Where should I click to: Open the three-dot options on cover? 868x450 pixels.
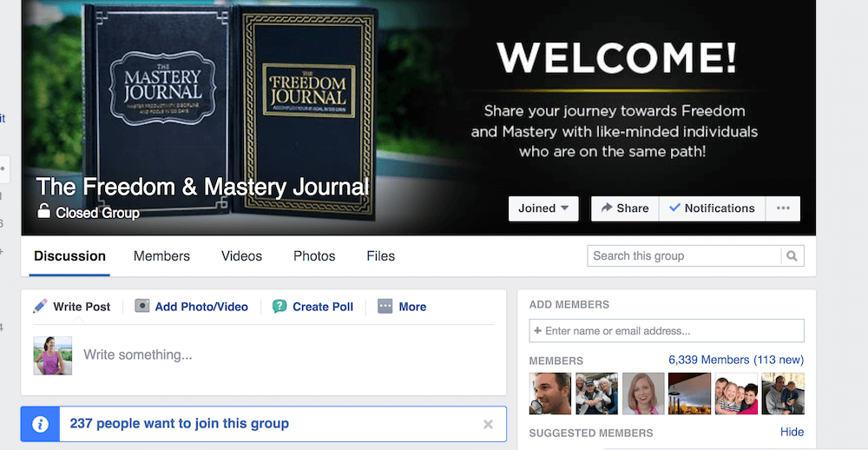click(x=783, y=208)
